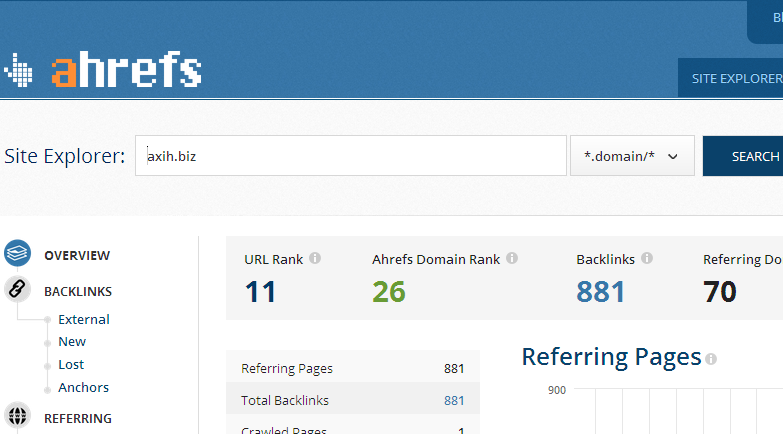Select REFERRING in the sidebar

[x=78, y=419]
